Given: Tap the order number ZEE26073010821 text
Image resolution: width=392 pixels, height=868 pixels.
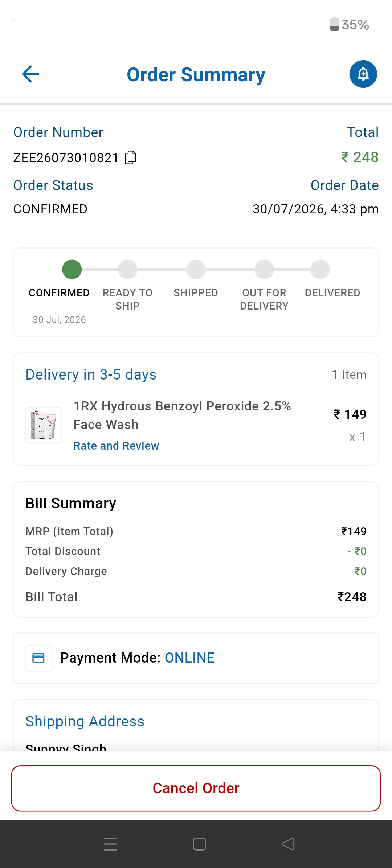Looking at the screenshot, I should coord(66,158).
